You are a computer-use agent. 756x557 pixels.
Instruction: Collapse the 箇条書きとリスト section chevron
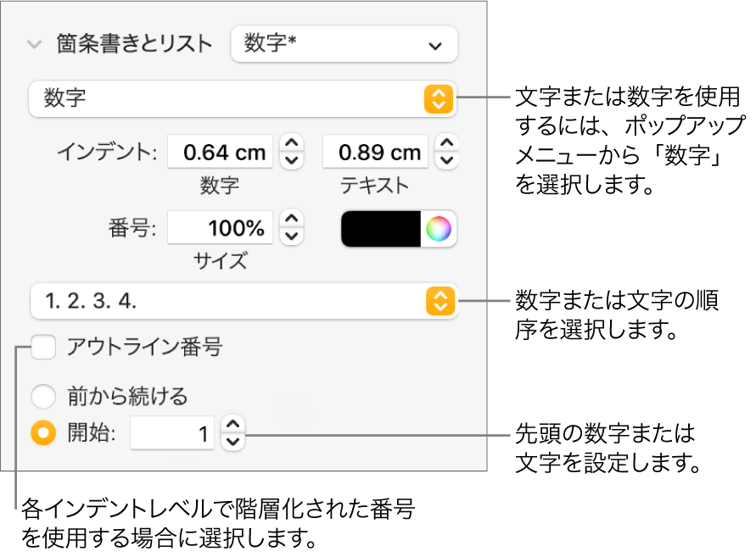click(x=35, y=45)
